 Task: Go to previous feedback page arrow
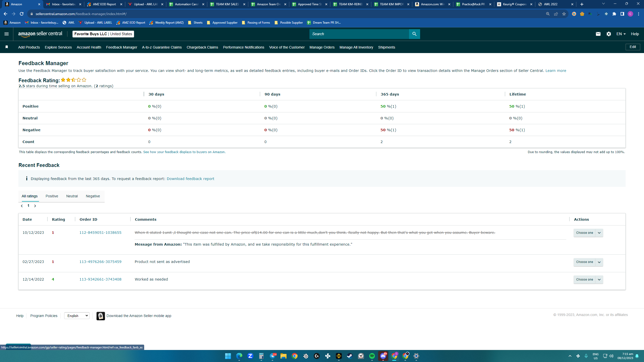pyautogui.click(x=22, y=206)
